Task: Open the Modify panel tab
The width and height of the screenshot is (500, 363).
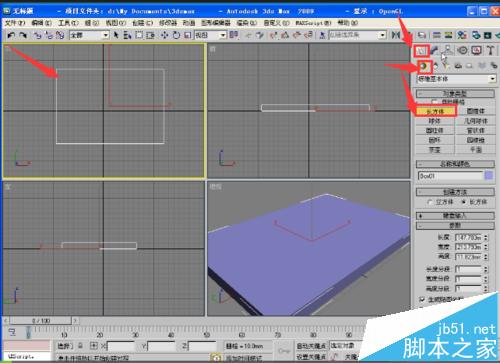Action: click(434, 50)
